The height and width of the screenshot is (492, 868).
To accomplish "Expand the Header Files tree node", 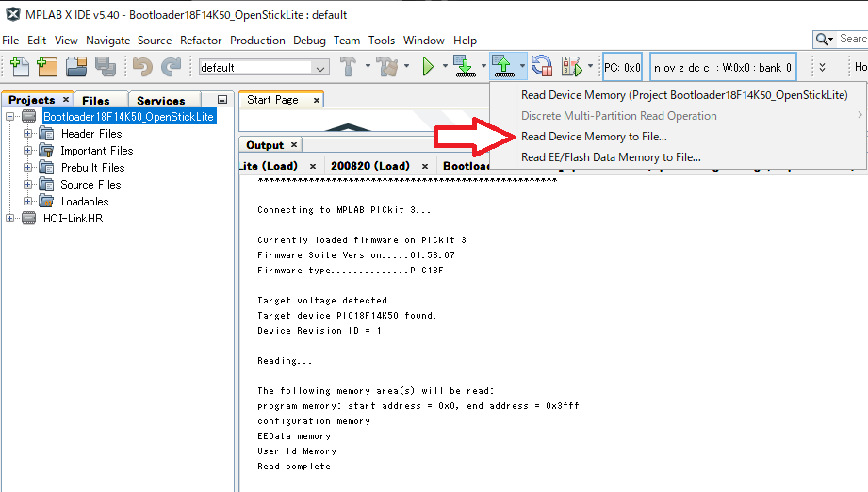I will [x=27, y=134].
